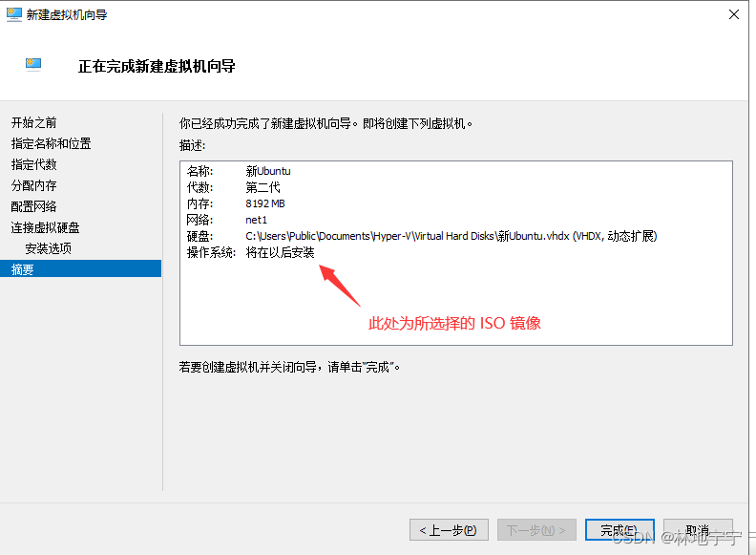Click the 硬盘: label in description

pos(199,236)
